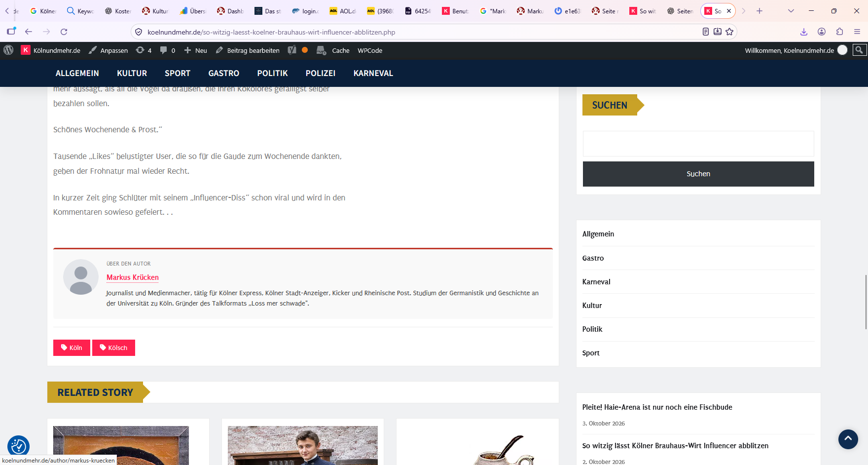Expand the list all tabs chevron
The width and height of the screenshot is (868, 465).
(x=791, y=11)
